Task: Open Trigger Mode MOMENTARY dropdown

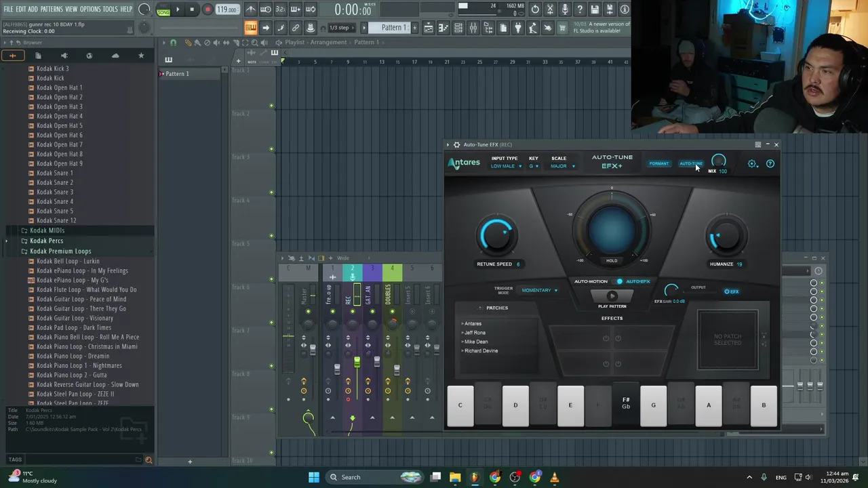Action: coord(540,290)
